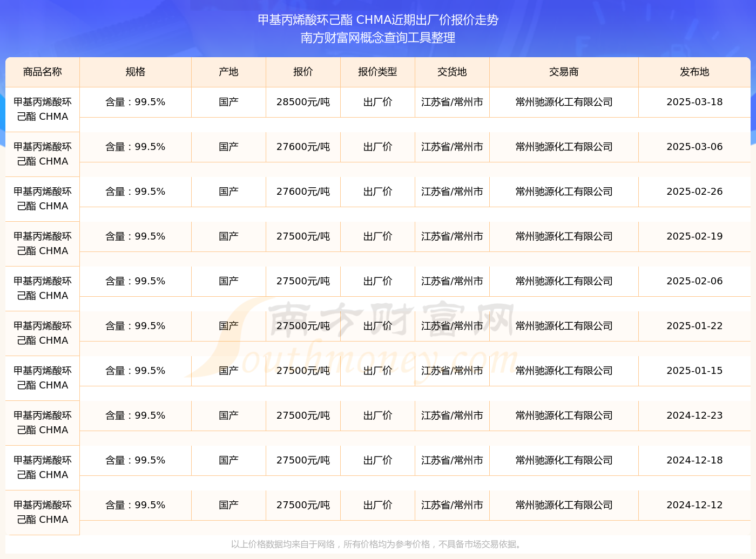Click 27500元/吨 in the 2025-02-06 row
This screenshot has height=559, width=756.
click(x=303, y=281)
